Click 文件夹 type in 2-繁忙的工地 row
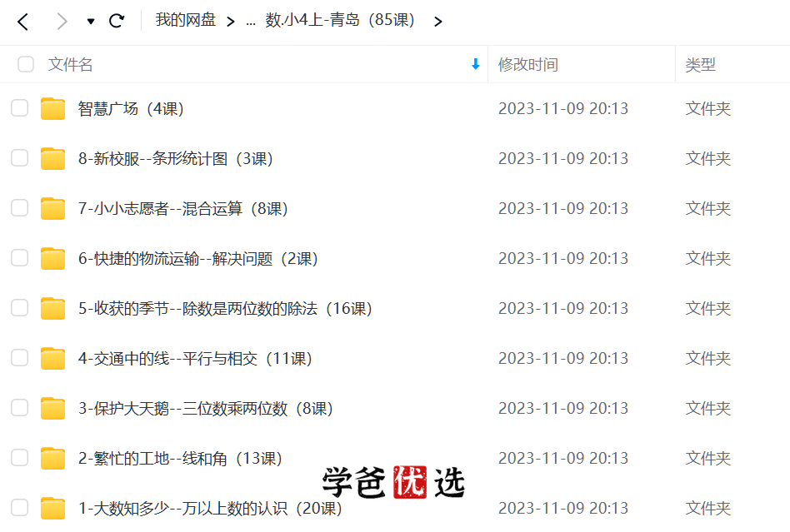The image size is (790, 532). (707, 458)
